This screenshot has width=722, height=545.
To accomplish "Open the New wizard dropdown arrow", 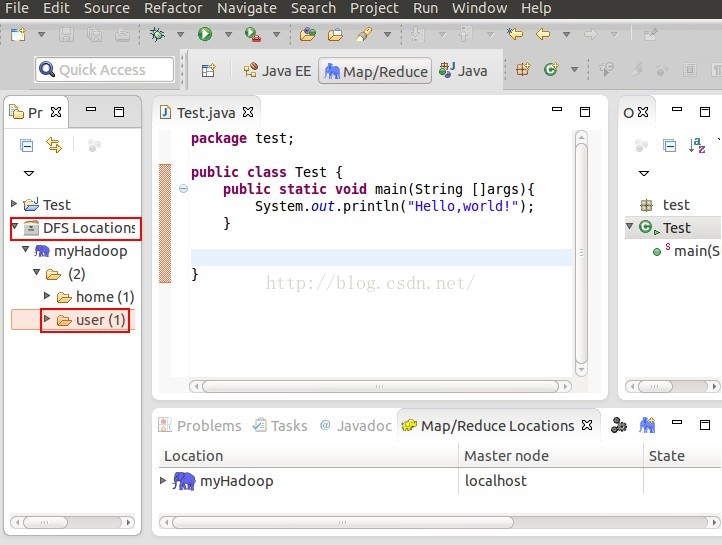I will click(x=41, y=35).
